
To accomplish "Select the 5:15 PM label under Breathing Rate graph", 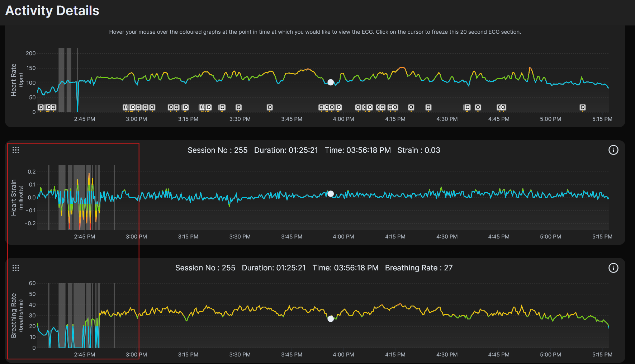I will [602, 355].
